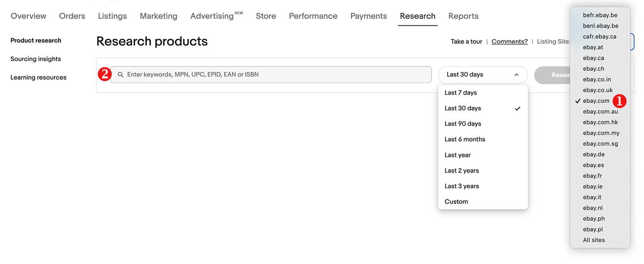Focus the keywords search input field
This screenshot has width=644, height=264.
271,75
